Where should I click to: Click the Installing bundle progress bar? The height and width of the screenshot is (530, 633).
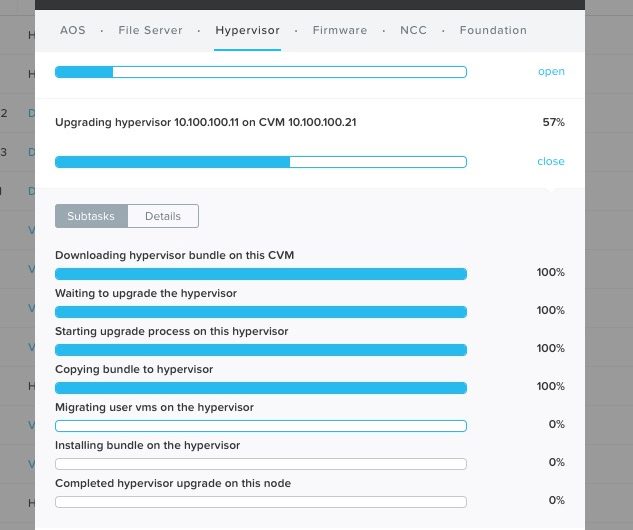pos(261,464)
